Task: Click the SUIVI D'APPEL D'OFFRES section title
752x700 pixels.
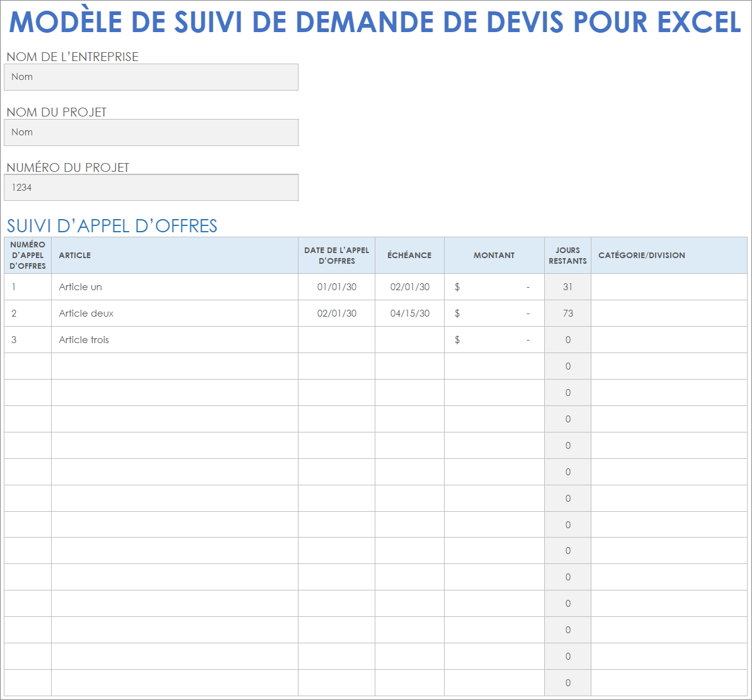Action: coord(112,225)
